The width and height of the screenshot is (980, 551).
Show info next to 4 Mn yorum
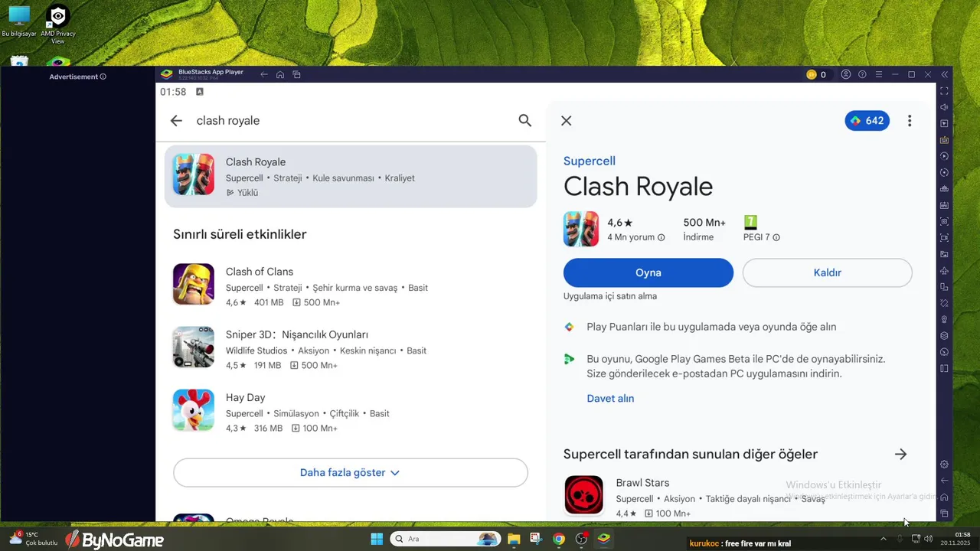[661, 237]
